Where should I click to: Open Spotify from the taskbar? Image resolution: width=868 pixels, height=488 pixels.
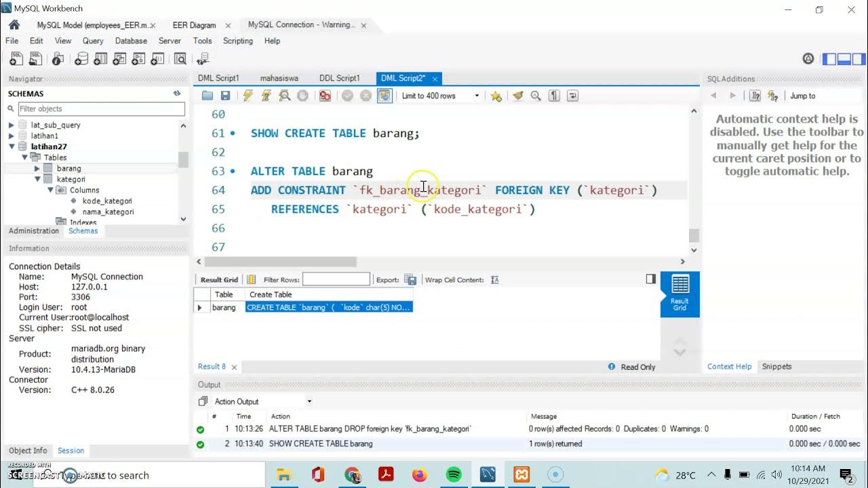click(x=454, y=475)
